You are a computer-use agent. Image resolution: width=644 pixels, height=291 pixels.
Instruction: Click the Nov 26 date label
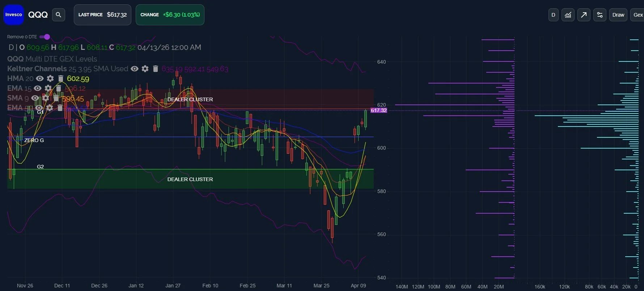25,286
